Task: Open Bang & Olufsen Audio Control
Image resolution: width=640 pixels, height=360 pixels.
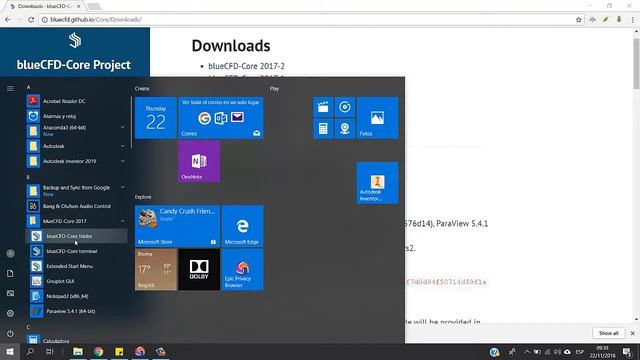Action: pyautogui.click(x=77, y=206)
